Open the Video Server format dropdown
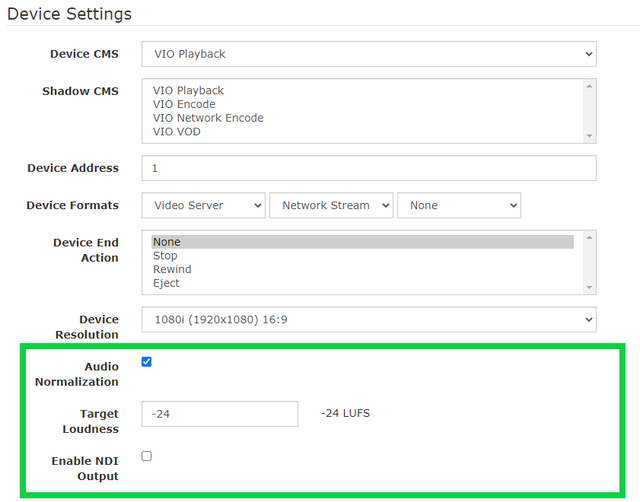 (x=203, y=205)
